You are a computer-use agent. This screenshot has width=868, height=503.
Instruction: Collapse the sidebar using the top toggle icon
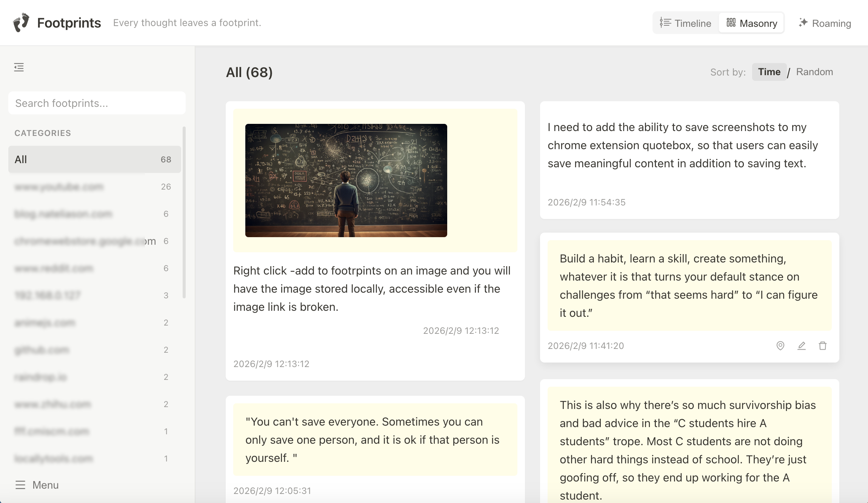pyautogui.click(x=19, y=67)
